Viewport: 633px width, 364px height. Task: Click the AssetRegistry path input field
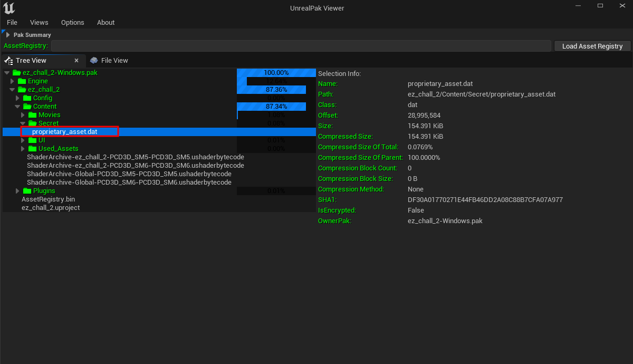coord(301,46)
